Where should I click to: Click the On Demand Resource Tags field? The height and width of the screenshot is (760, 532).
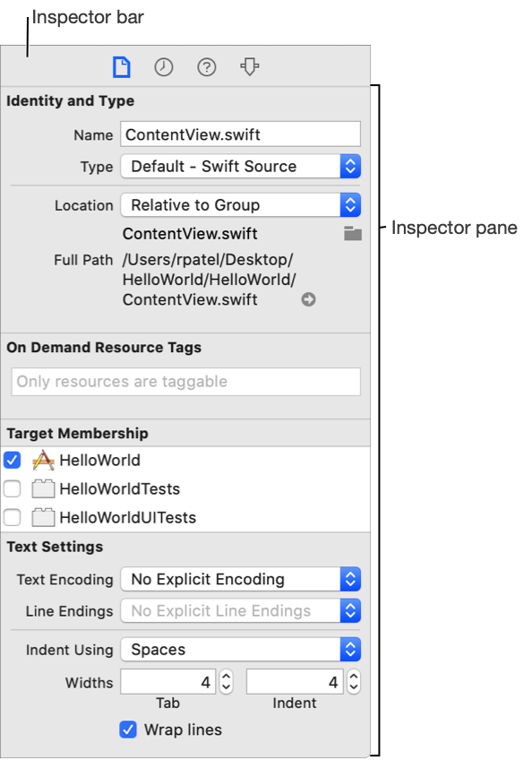[x=186, y=382]
